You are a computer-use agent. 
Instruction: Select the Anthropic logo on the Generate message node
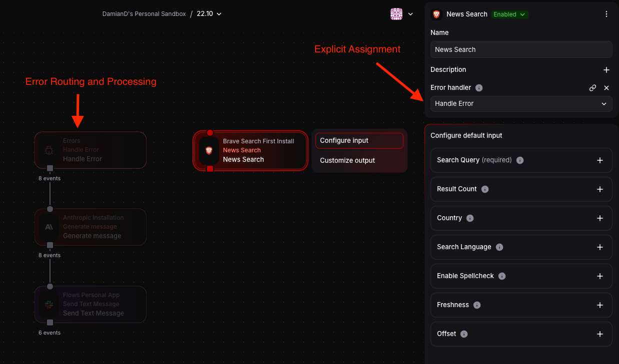(x=48, y=227)
